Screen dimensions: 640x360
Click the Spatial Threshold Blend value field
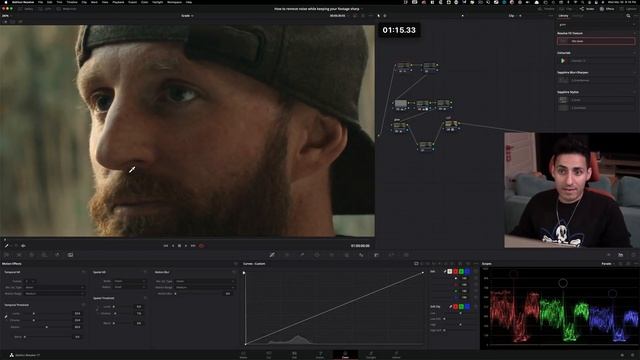coord(139,323)
